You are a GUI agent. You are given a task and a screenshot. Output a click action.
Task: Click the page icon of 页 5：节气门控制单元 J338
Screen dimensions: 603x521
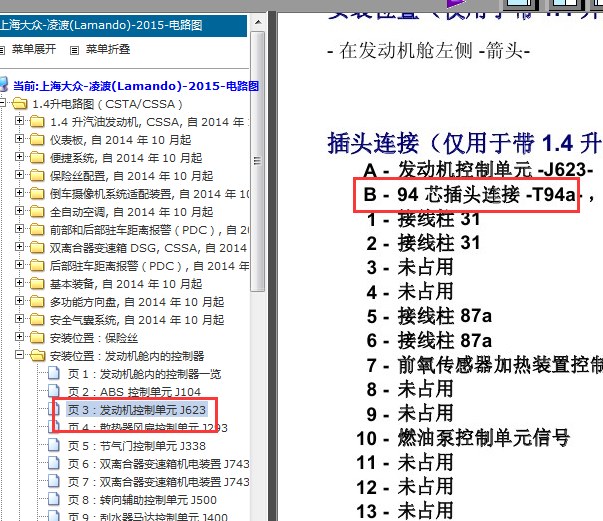point(53,445)
